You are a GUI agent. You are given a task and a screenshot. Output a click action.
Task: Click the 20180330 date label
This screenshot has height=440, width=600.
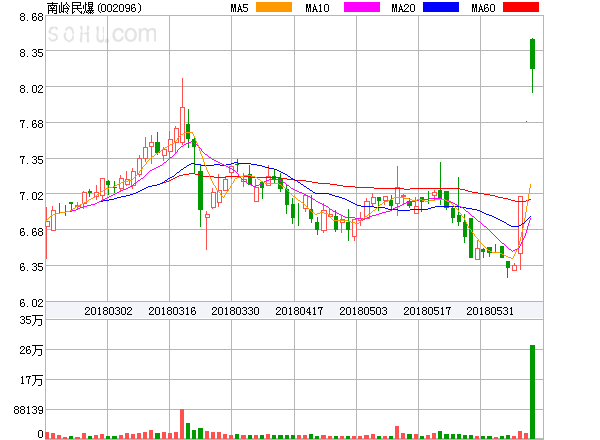pyautogui.click(x=235, y=311)
